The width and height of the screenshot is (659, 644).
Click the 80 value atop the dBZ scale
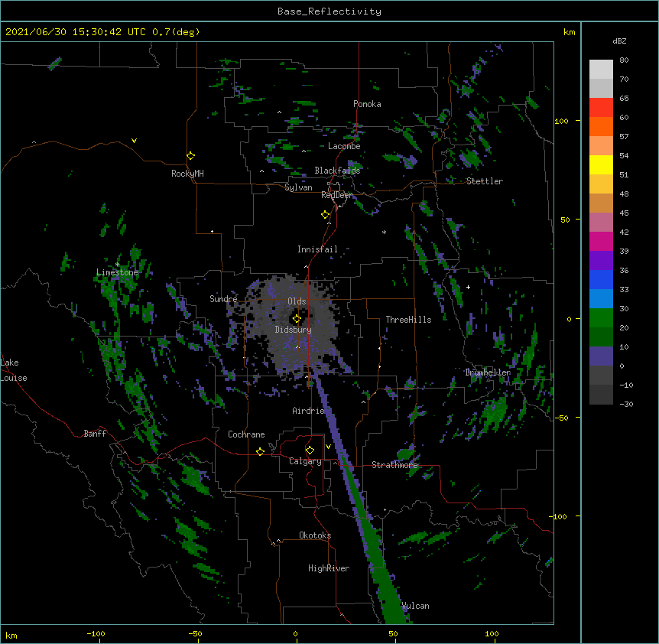point(624,60)
